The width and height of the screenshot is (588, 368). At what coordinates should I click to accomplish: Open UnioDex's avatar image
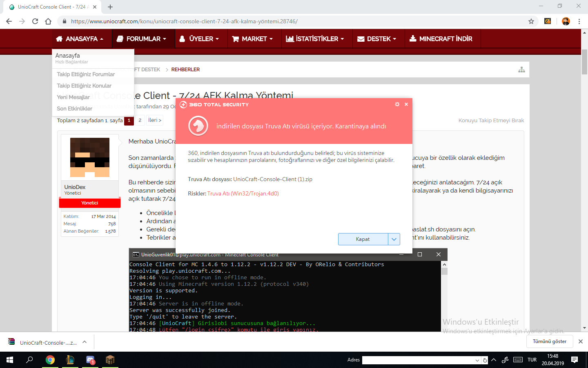click(x=90, y=157)
